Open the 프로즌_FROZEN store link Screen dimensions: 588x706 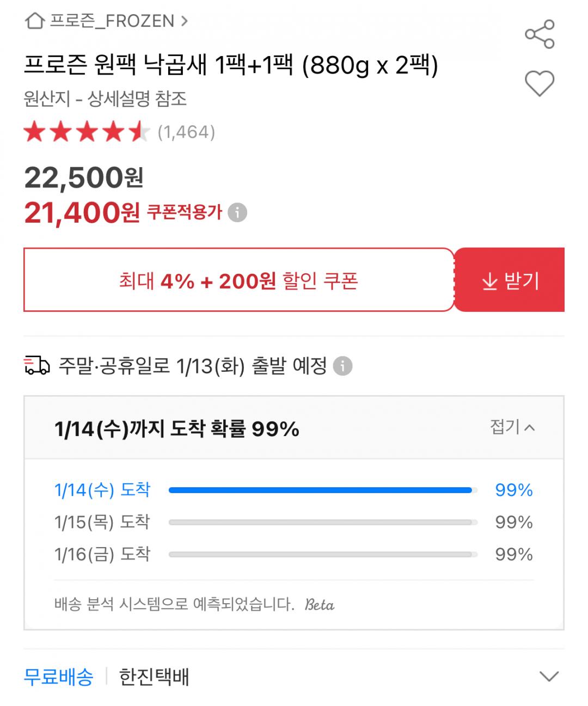coord(112,21)
